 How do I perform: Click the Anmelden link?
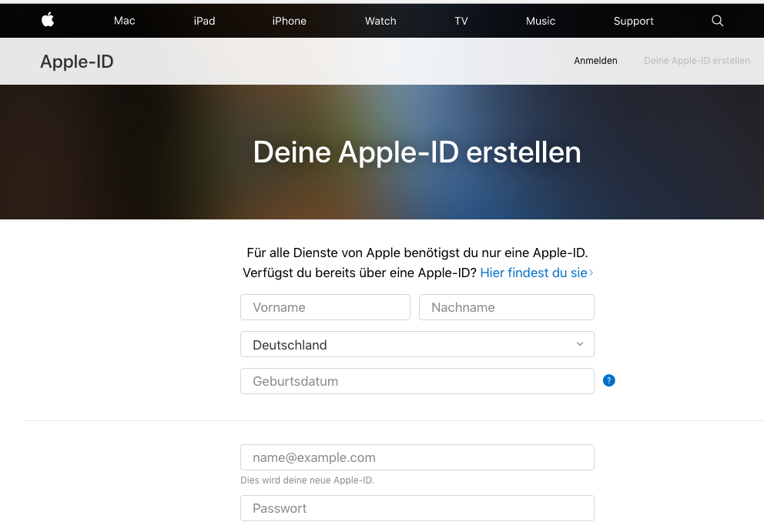click(x=595, y=61)
